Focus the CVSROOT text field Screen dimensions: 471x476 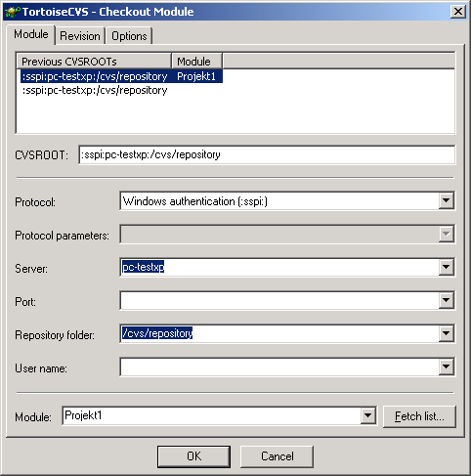tap(267, 154)
